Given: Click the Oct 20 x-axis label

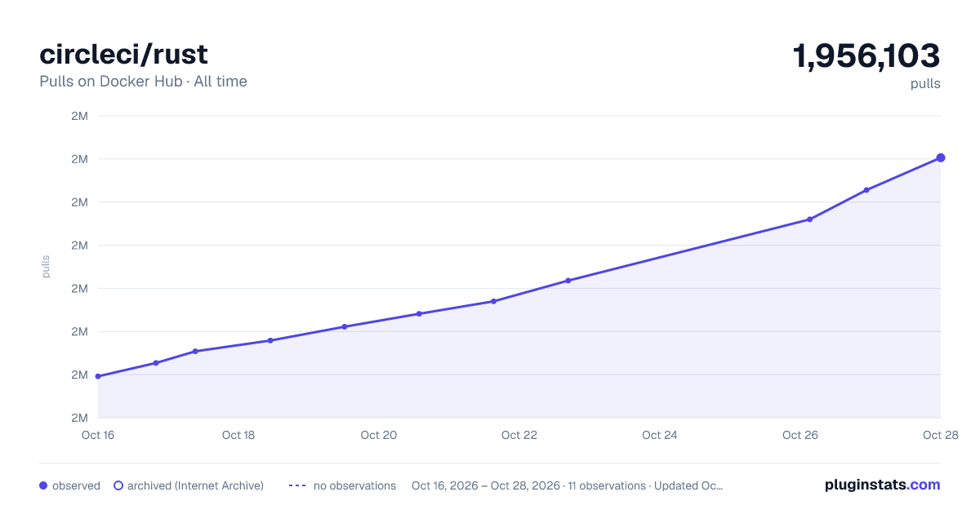Looking at the screenshot, I should (379, 435).
